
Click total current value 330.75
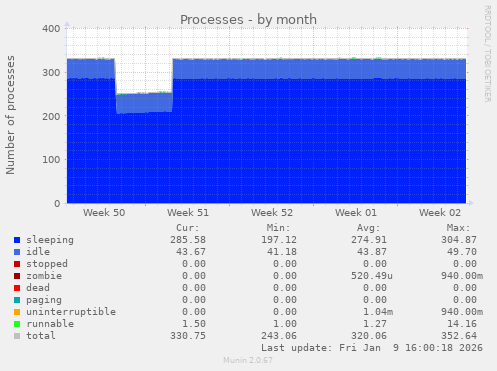point(188,336)
